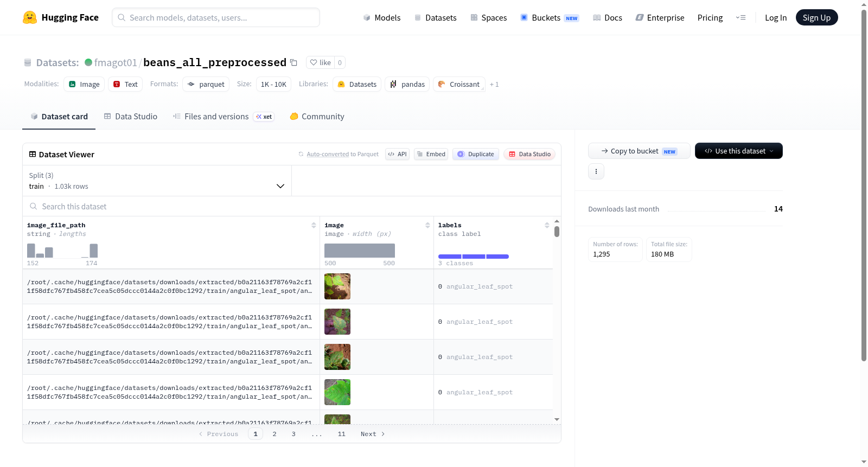Select the parquet format tag
Viewport: 868px width, 467px height.
(x=206, y=84)
